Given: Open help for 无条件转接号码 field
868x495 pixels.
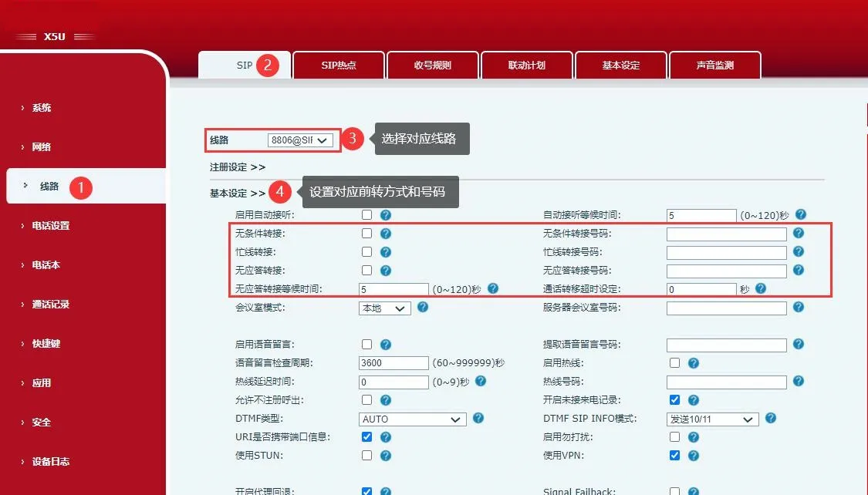Looking at the screenshot, I should (x=799, y=233).
